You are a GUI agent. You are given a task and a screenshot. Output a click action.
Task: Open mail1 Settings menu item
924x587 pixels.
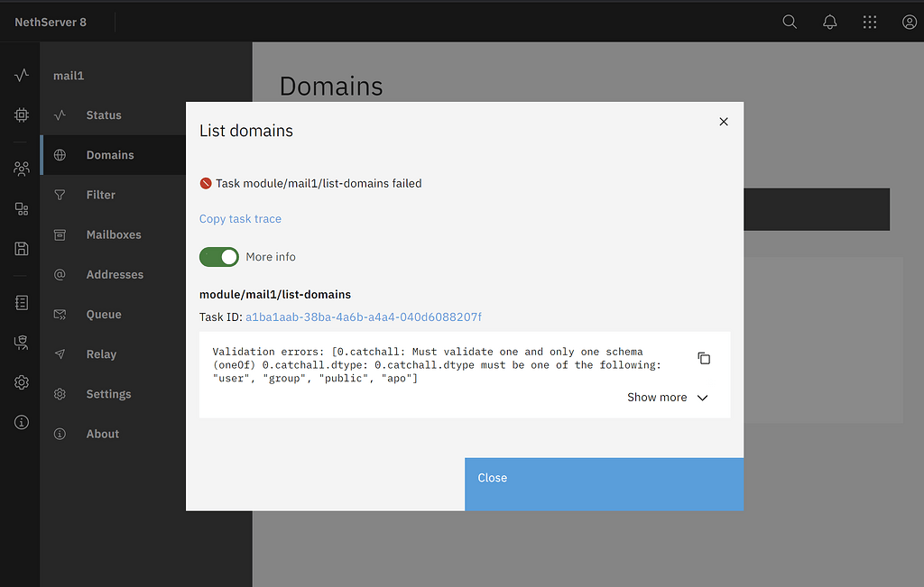click(113, 394)
